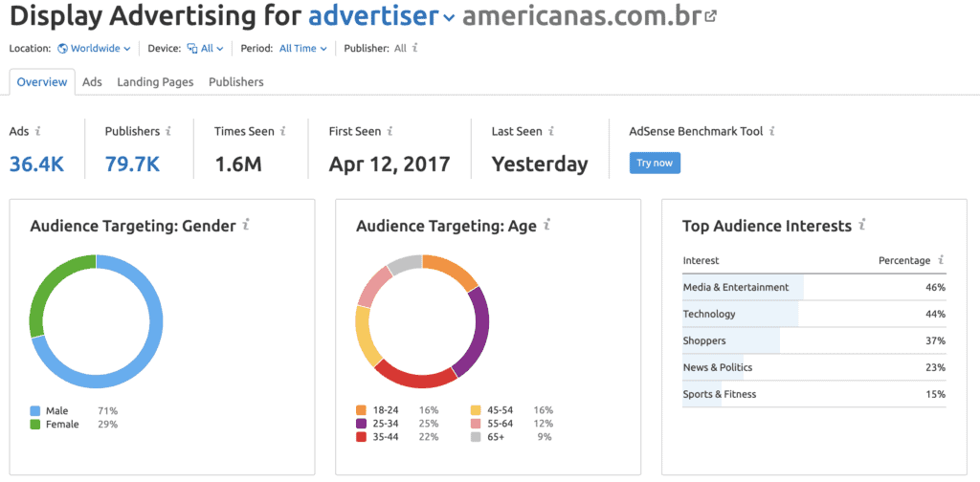Open external link icon beside americanas.com.br
Screen dimensions: 980x482
point(710,17)
